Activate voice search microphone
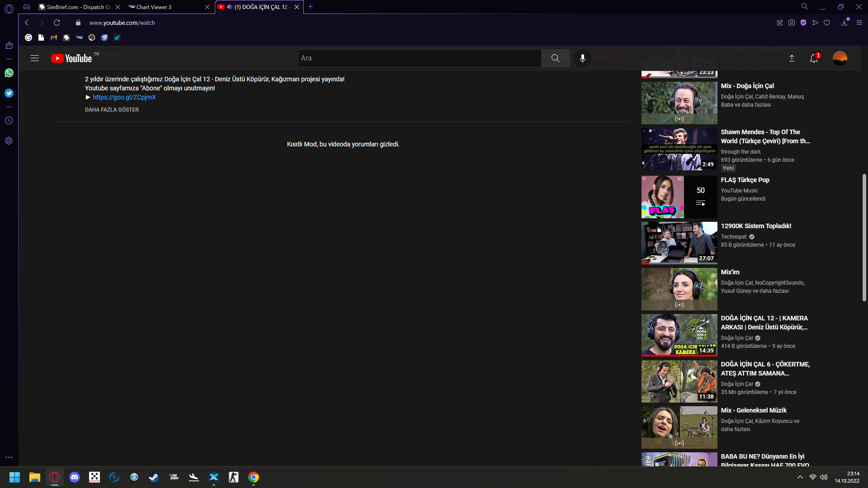Screen dimensions: 868x488 coord(582,58)
